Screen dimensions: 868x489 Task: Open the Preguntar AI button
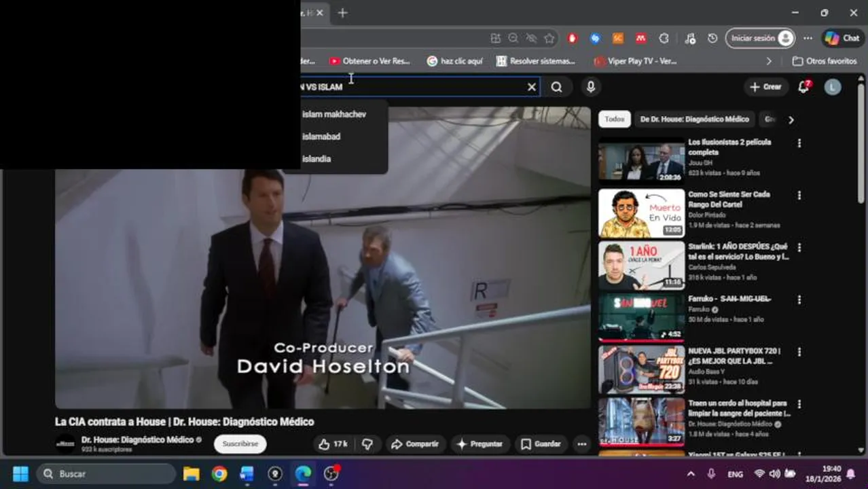click(x=480, y=444)
